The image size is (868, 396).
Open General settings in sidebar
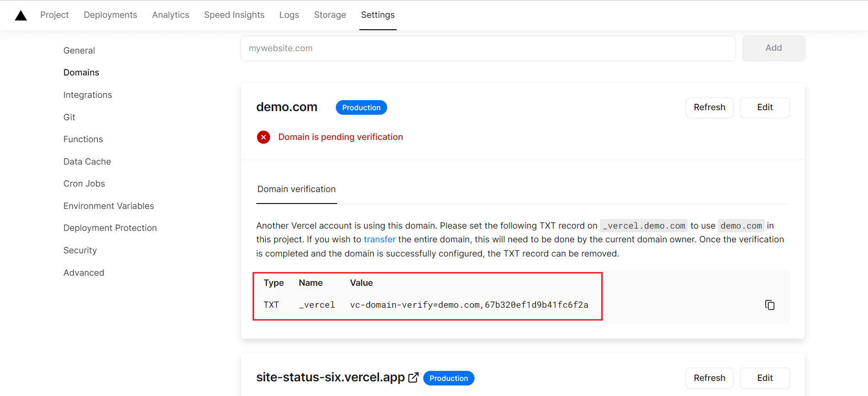coord(79,51)
